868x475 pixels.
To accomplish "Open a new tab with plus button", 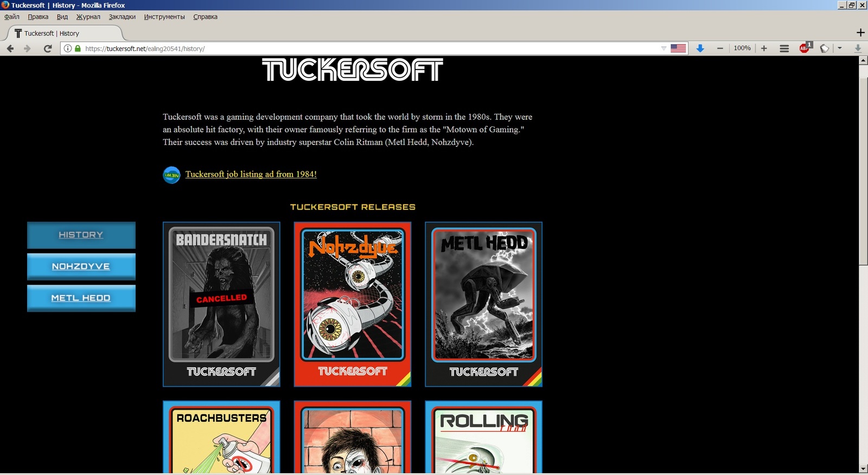I will pos(860,33).
